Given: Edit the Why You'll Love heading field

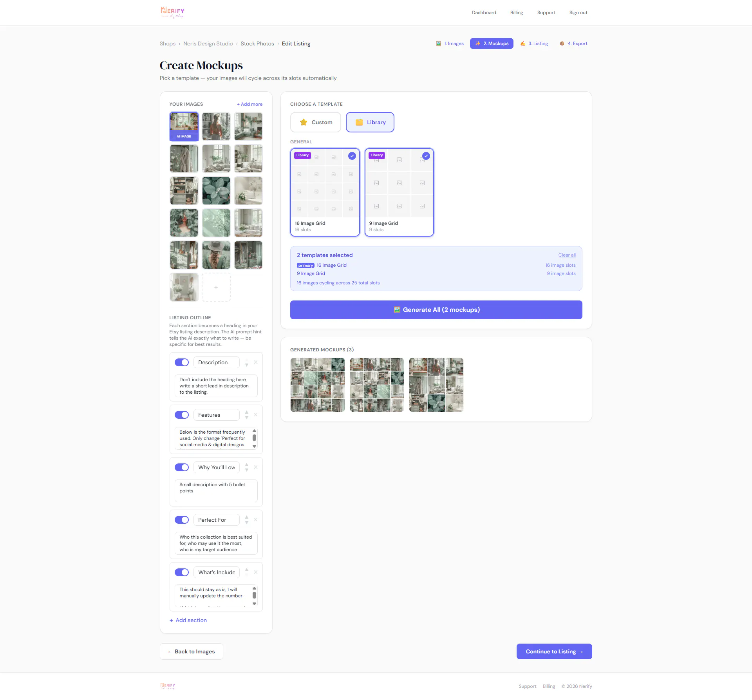Looking at the screenshot, I should [x=217, y=467].
